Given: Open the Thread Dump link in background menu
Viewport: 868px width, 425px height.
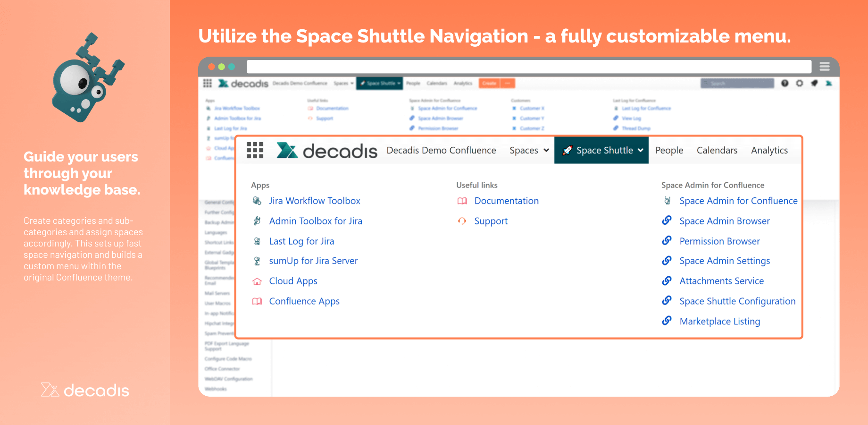Looking at the screenshot, I should (636, 128).
